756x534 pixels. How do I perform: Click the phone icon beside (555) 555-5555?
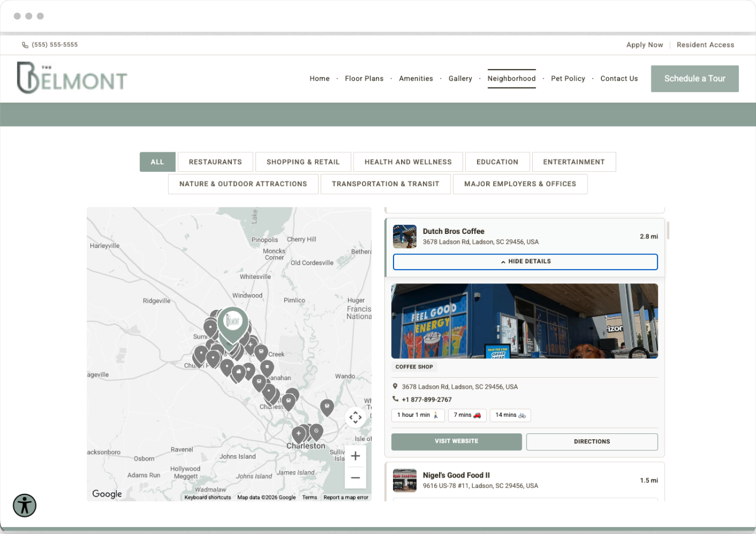tap(25, 45)
